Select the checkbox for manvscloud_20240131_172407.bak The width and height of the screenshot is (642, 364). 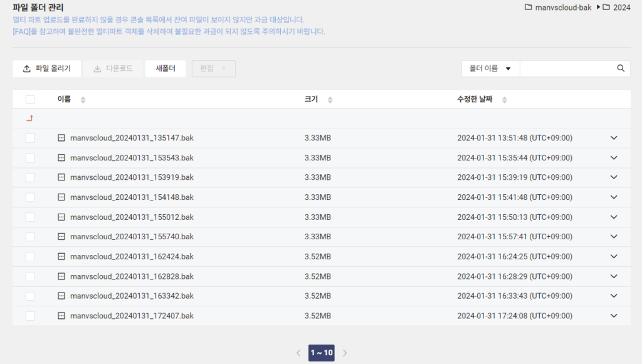click(x=29, y=316)
